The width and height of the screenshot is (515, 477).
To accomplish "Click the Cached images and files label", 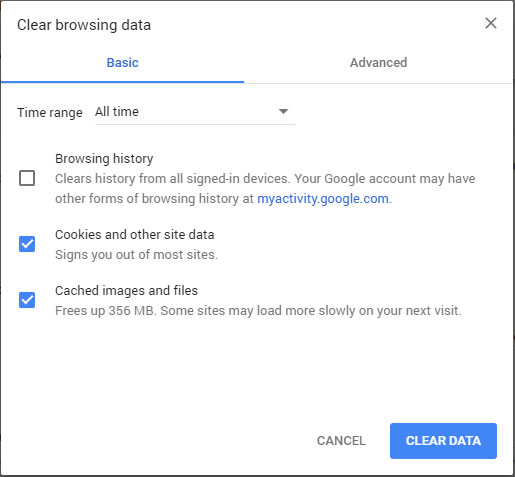I will 127,291.
